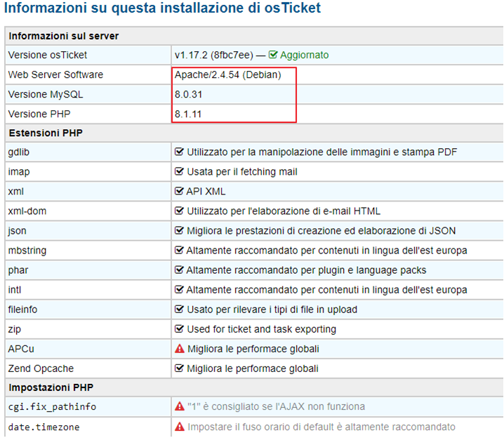This screenshot has width=504, height=438.
Task: Click the 'json' extension name
Action: coord(17,231)
